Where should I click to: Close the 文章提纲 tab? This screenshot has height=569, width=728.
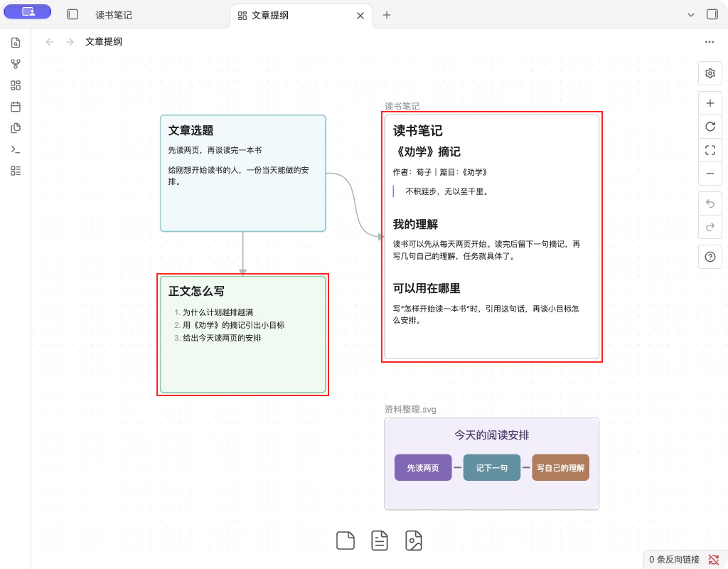pyautogui.click(x=360, y=16)
